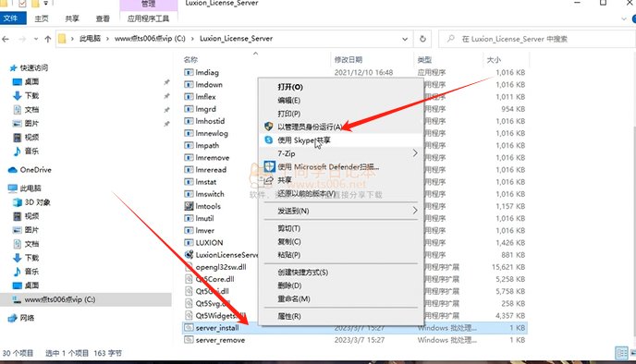Click the back navigation arrow

pos(6,39)
